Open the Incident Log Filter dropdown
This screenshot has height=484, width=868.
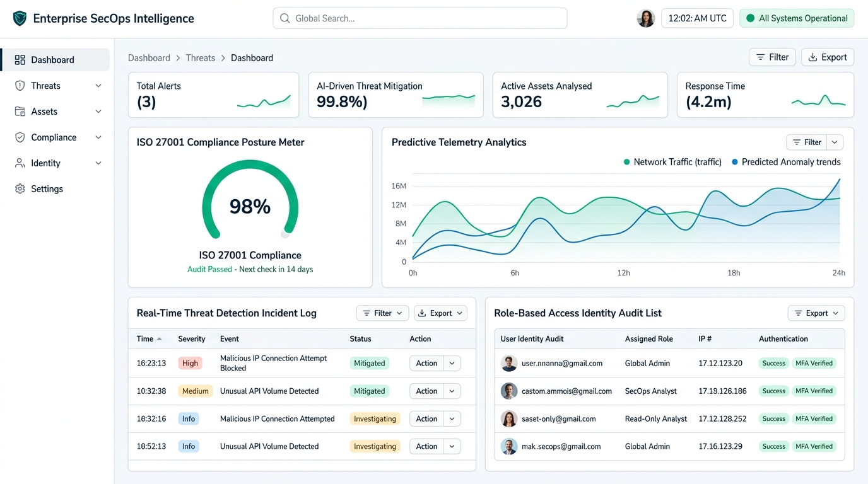(x=383, y=313)
